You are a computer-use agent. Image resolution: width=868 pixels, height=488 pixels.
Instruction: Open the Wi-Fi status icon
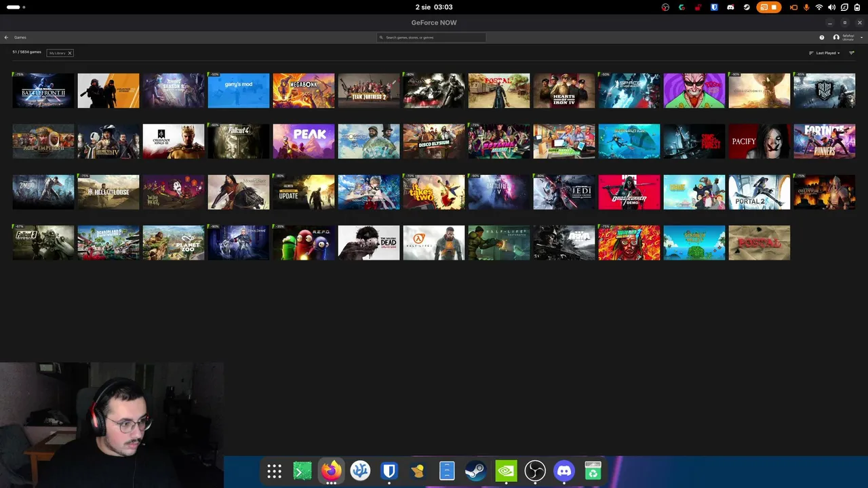819,7
